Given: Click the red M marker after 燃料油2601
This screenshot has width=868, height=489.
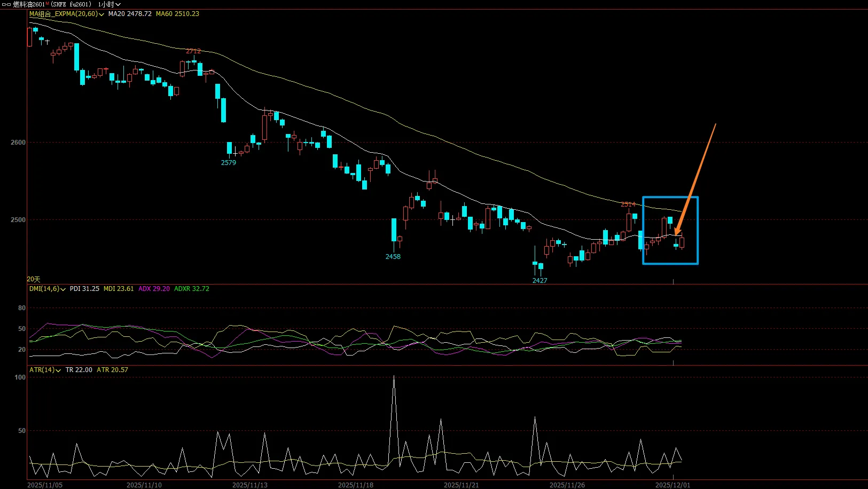Looking at the screenshot, I should tap(47, 4).
